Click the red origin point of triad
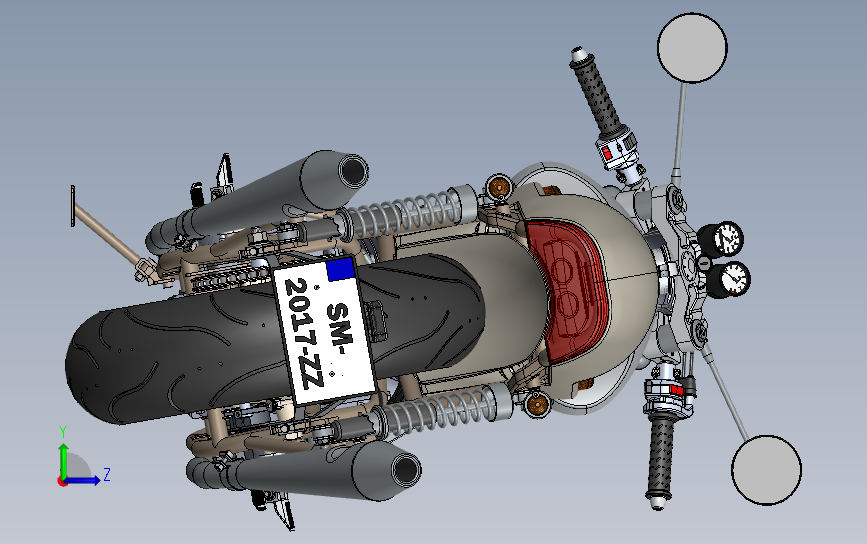Viewport: 867px width, 544px height. tap(62, 482)
